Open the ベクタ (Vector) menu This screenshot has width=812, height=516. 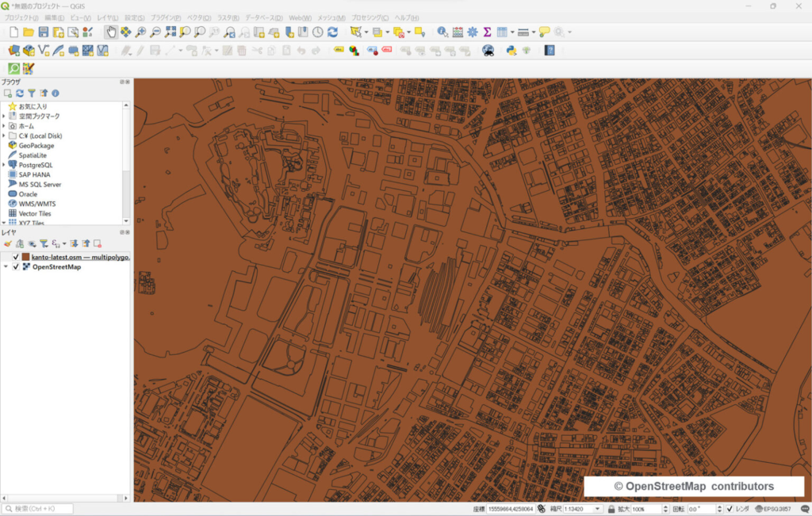pos(198,17)
